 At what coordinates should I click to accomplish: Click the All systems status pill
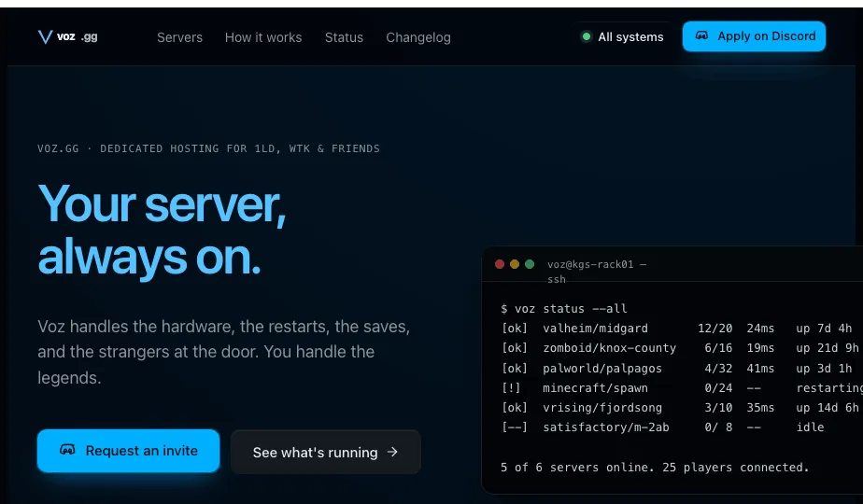point(622,36)
